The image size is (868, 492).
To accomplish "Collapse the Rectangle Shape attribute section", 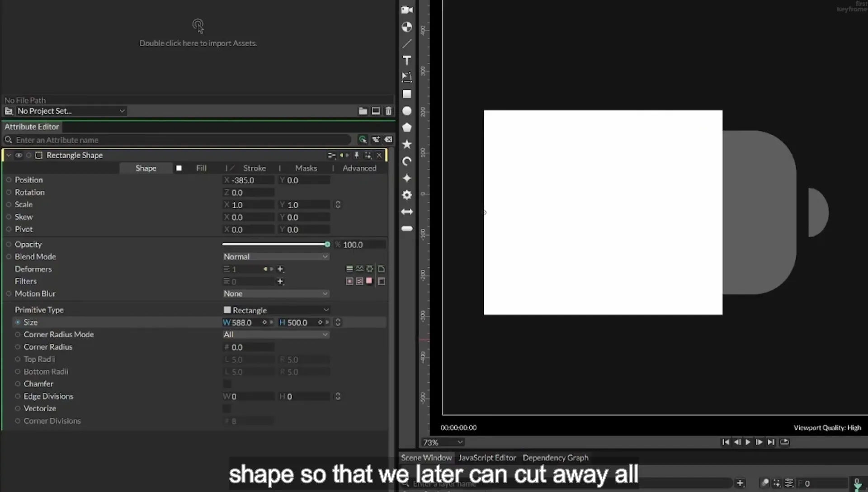I will coord(9,155).
